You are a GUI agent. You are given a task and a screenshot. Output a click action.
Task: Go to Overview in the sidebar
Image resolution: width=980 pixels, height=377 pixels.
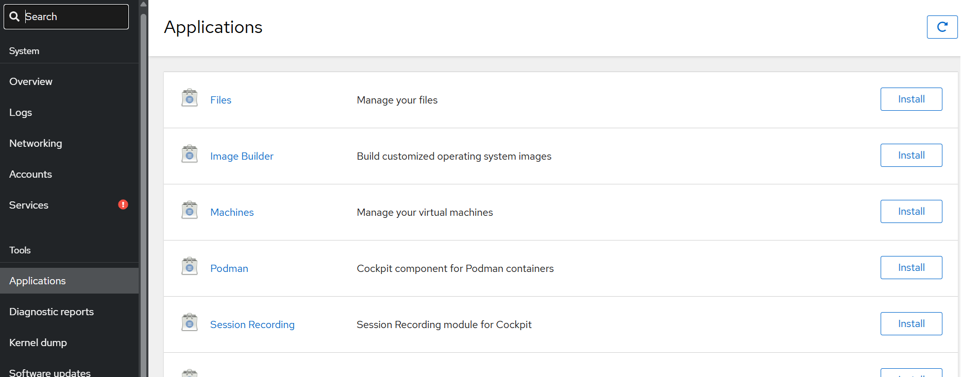31,81
